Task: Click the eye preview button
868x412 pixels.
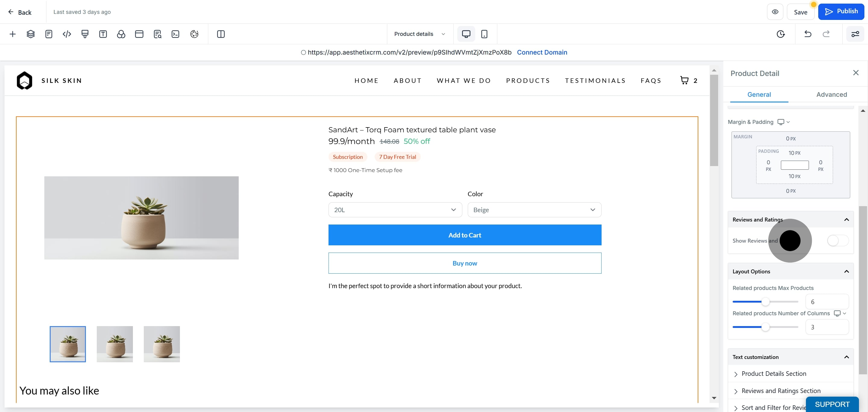Action: [x=775, y=12]
